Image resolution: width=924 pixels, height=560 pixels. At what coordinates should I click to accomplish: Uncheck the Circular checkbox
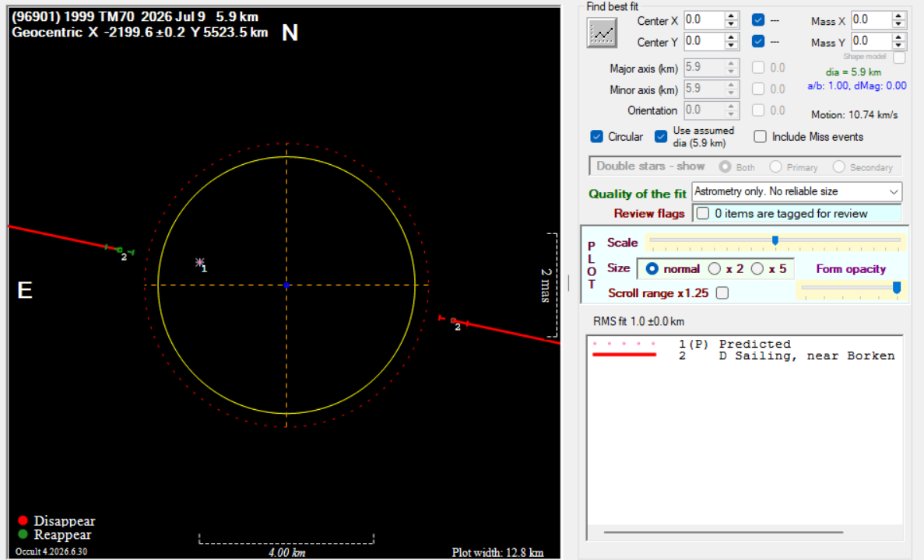597,137
